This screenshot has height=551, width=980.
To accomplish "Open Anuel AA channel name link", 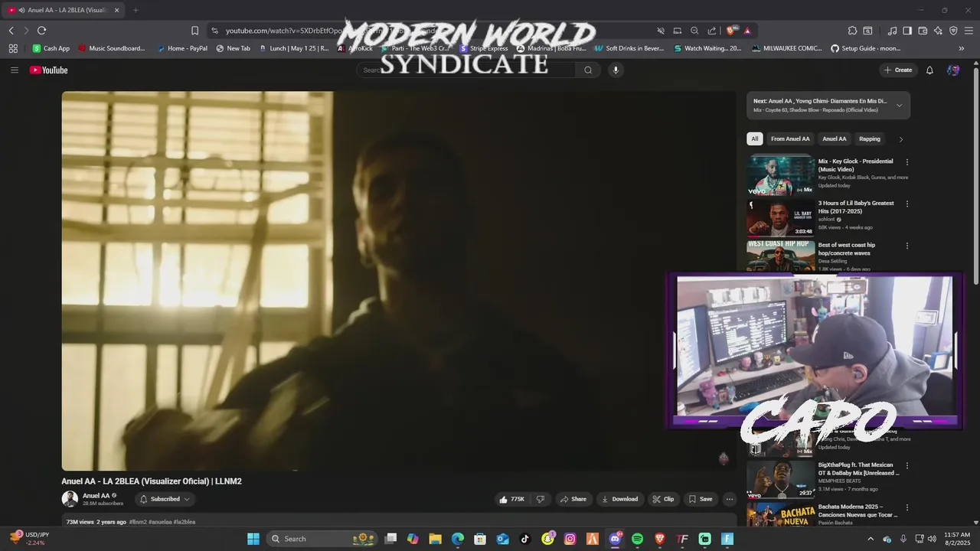I will point(96,495).
